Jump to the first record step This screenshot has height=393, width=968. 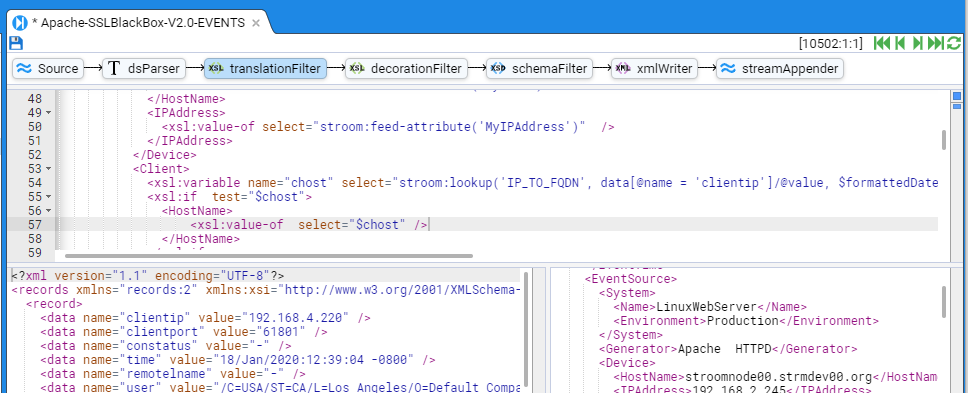point(882,43)
